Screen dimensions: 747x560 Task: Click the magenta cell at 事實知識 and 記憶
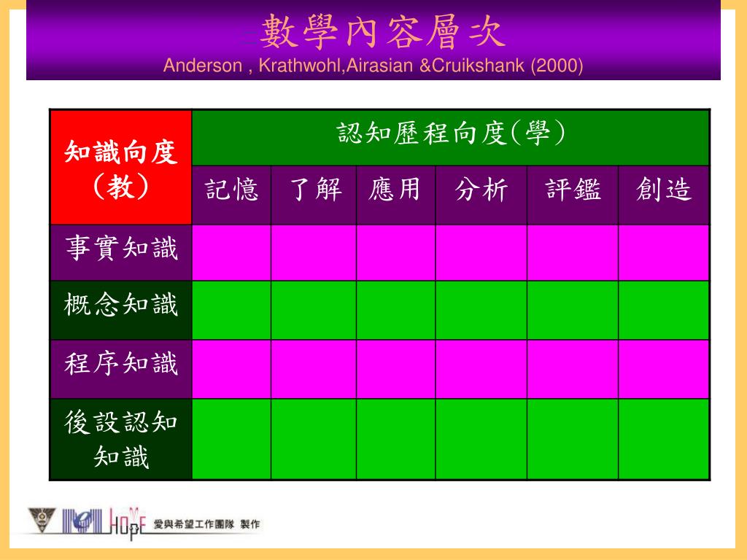[x=231, y=253]
